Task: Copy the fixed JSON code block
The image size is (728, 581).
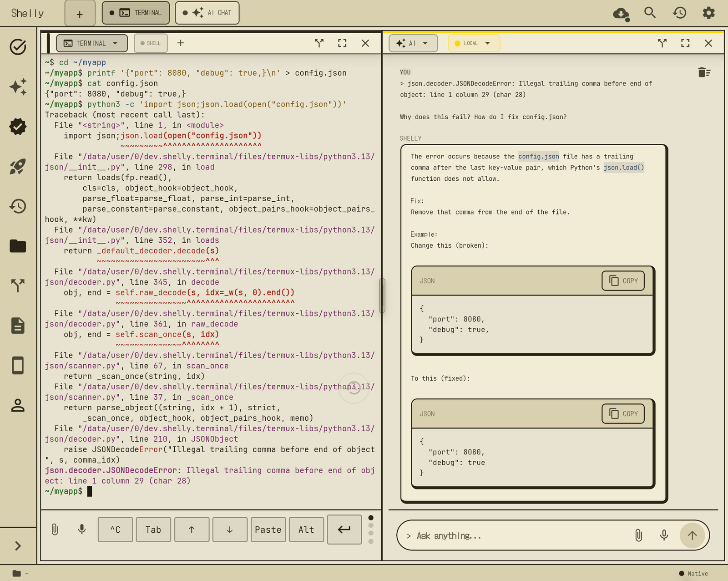Action: click(x=623, y=413)
